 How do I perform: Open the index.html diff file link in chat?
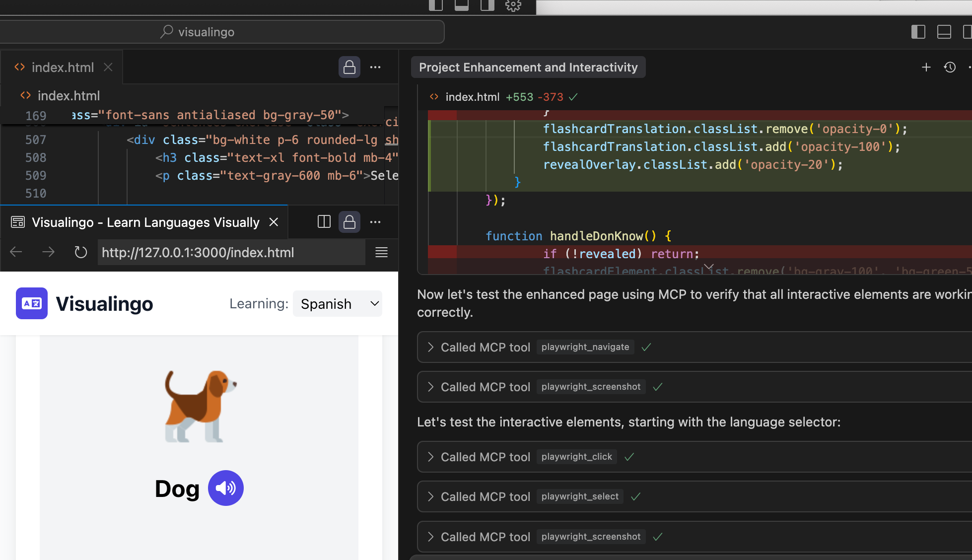tap(472, 97)
